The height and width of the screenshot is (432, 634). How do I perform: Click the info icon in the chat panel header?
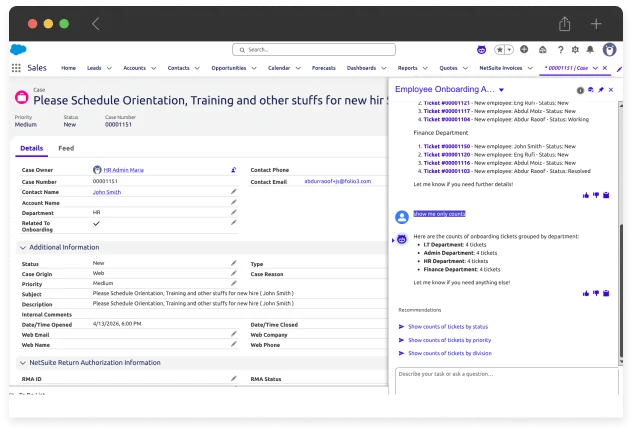pyautogui.click(x=580, y=90)
